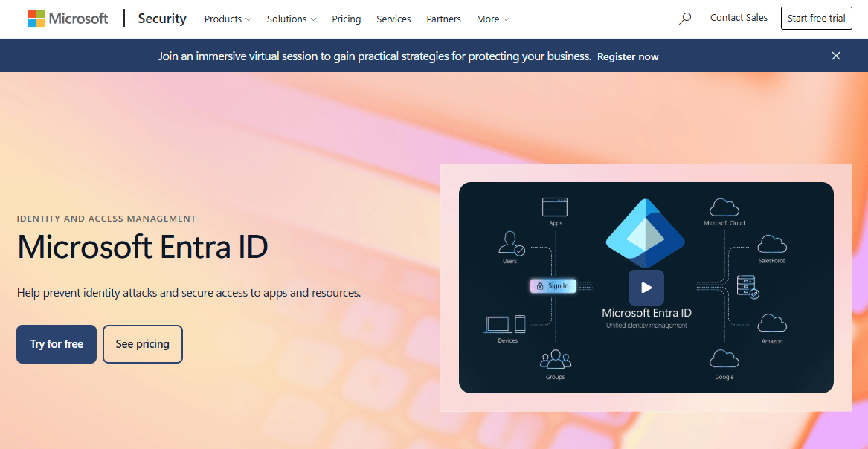Viewport: 868px width, 449px height.
Task: Click the Contact Sales link
Action: [739, 18]
